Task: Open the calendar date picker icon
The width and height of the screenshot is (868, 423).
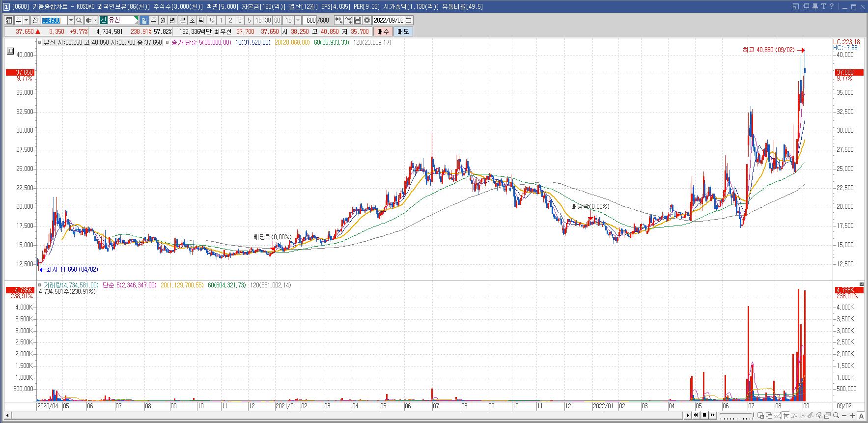Action: [408, 20]
